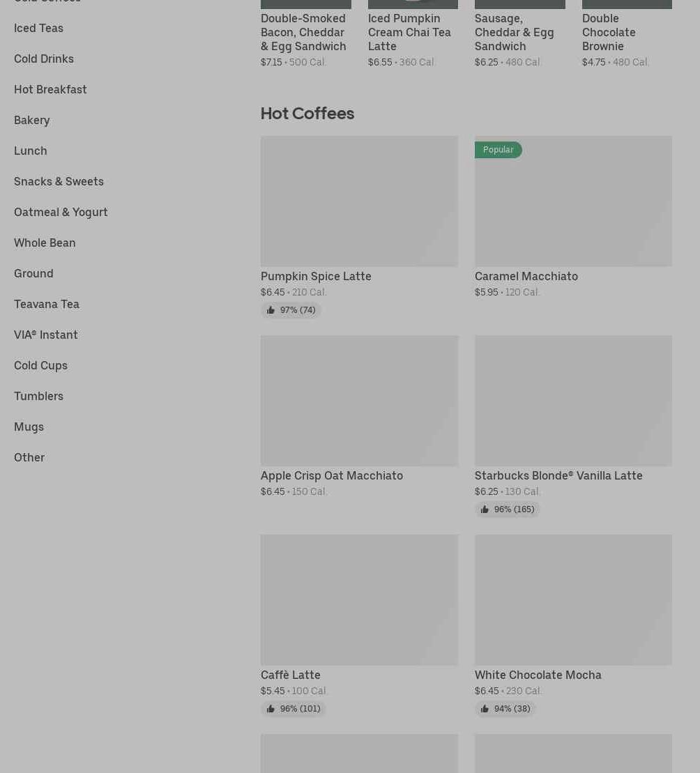Open the Tumblers category
This screenshot has width=700, height=773.
38,396
